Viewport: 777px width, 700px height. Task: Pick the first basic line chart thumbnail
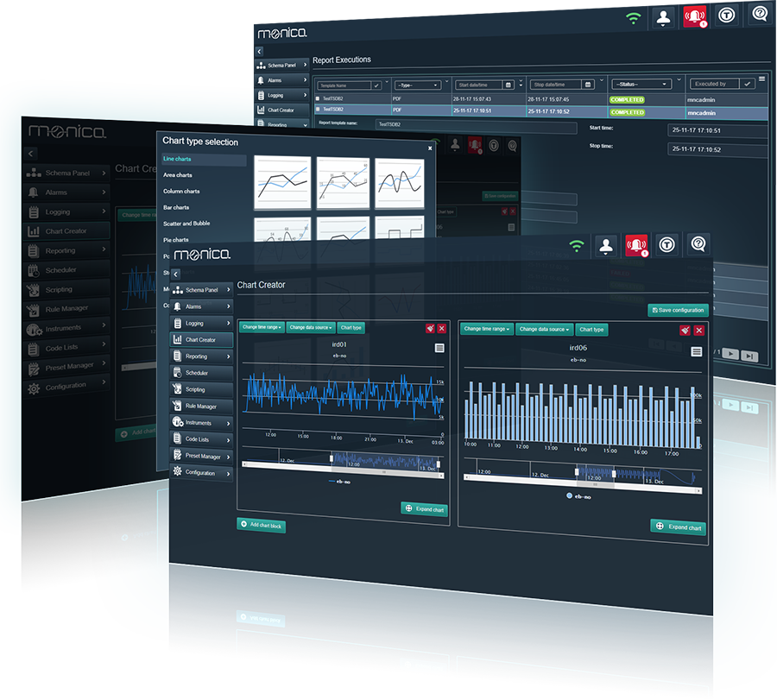(282, 182)
